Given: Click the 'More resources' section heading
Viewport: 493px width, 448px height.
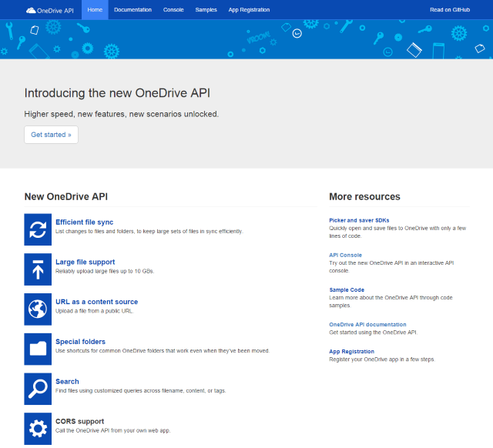Looking at the screenshot, I should (x=364, y=196).
